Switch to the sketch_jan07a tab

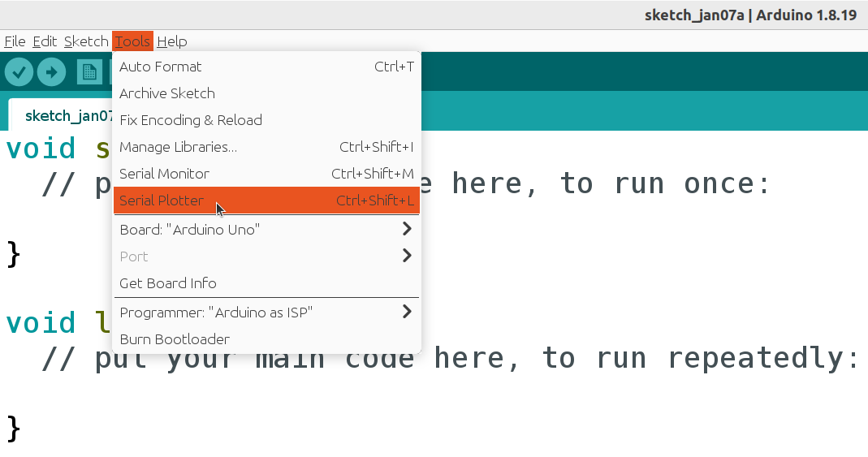61,114
